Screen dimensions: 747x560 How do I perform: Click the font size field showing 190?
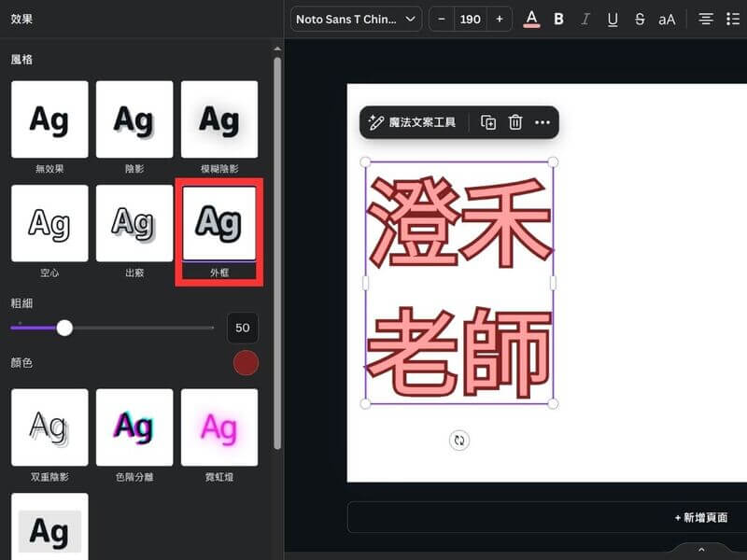pos(471,19)
